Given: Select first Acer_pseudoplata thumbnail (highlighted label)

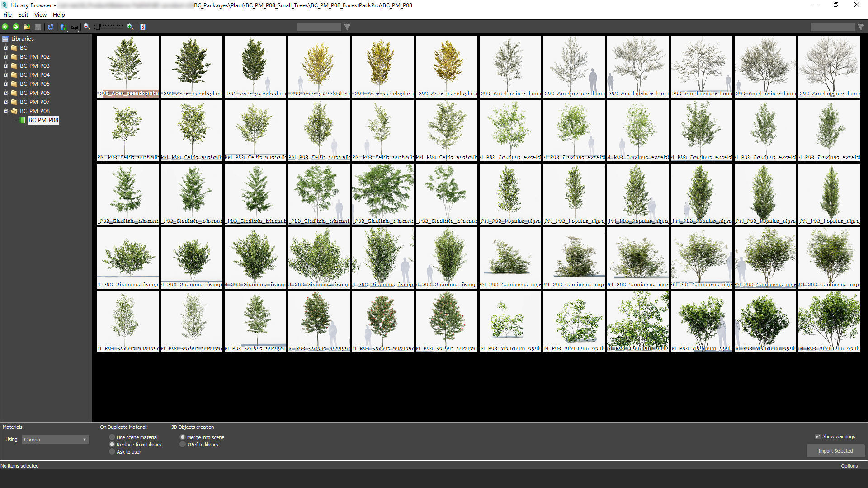Looking at the screenshot, I should (128, 67).
